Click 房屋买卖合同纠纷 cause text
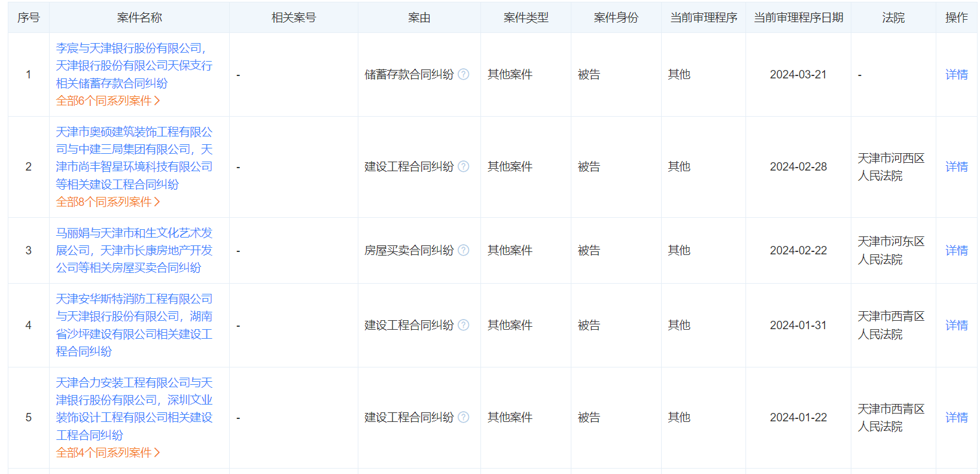This screenshot has height=474, width=980. [x=409, y=250]
